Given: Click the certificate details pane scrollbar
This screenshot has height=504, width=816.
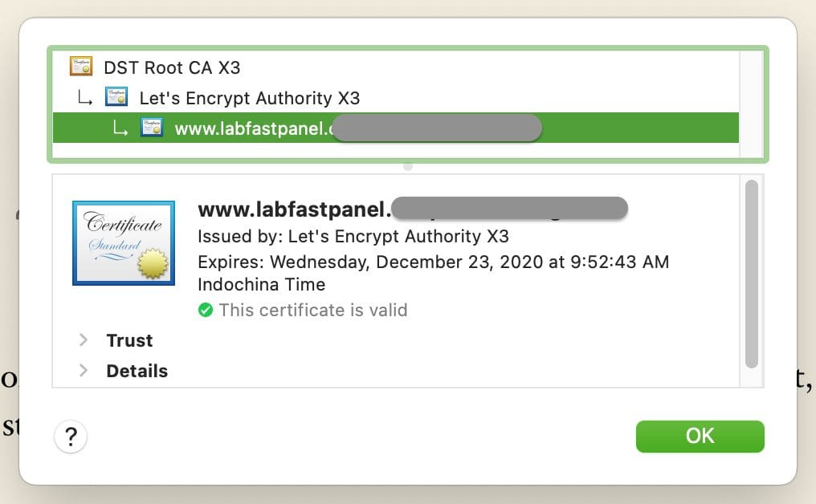Looking at the screenshot, I should coord(752,273).
